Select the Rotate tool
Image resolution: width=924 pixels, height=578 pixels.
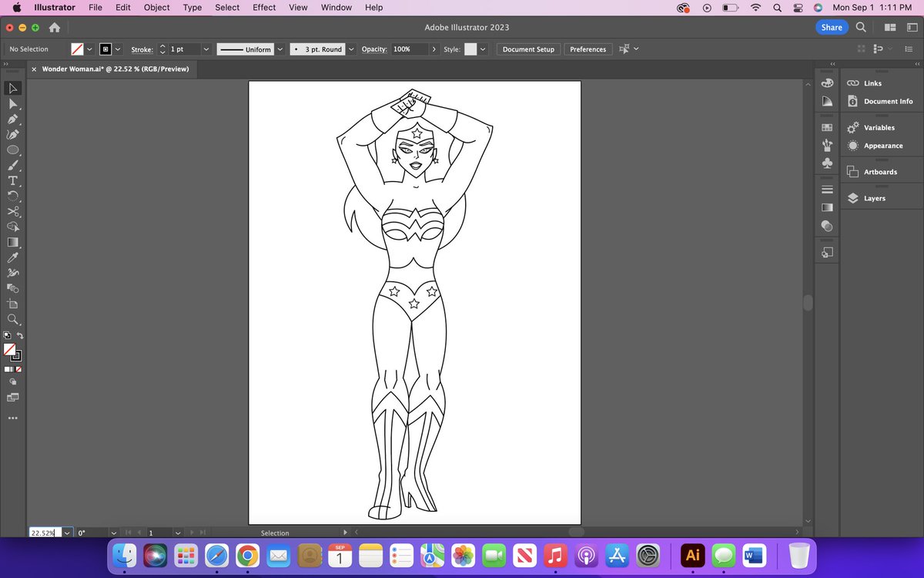click(13, 196)
